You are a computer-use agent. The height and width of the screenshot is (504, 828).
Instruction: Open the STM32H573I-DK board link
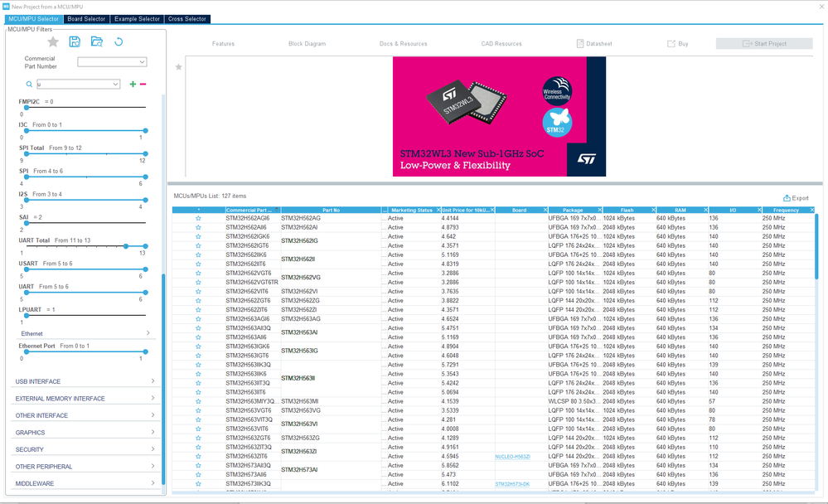click(x=512, y=484)
